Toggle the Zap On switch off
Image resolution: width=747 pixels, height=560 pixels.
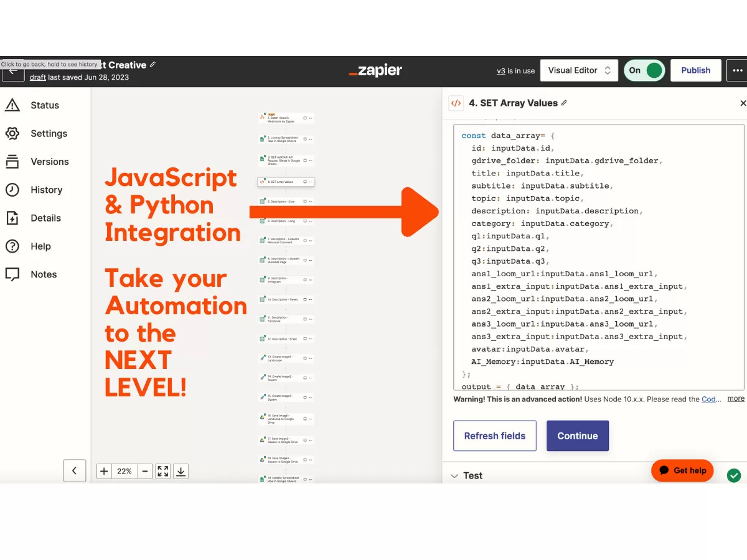coord(645,70)
